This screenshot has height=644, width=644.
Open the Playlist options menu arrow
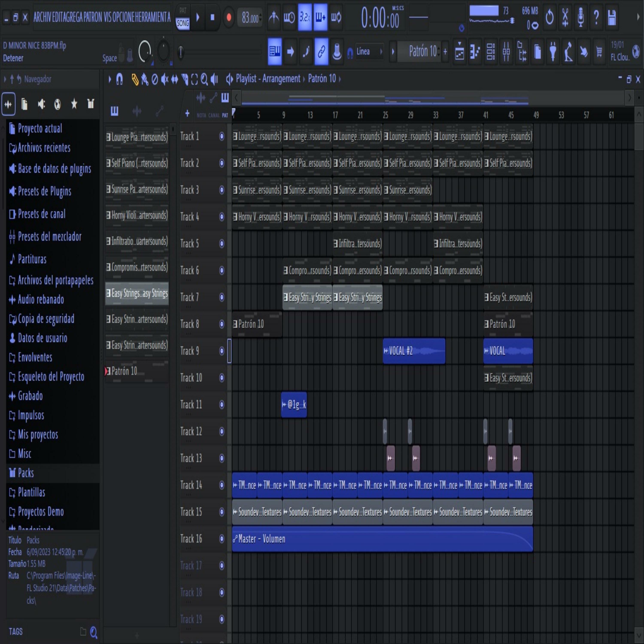pos(110,79)
